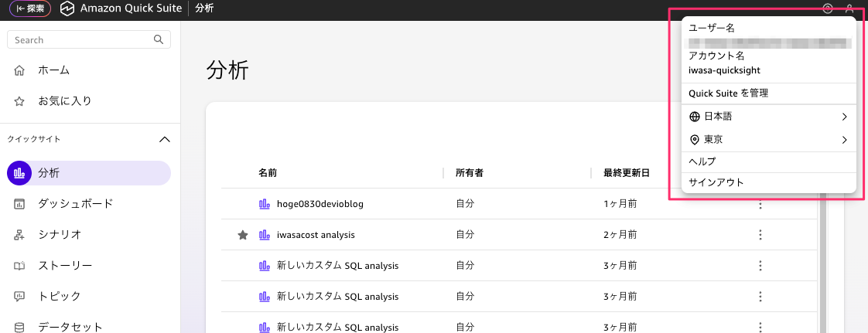This screenshot has height=333, width=868.
Task: Click the search magnifier icon in sidebar
Action: tap(159, 39)
